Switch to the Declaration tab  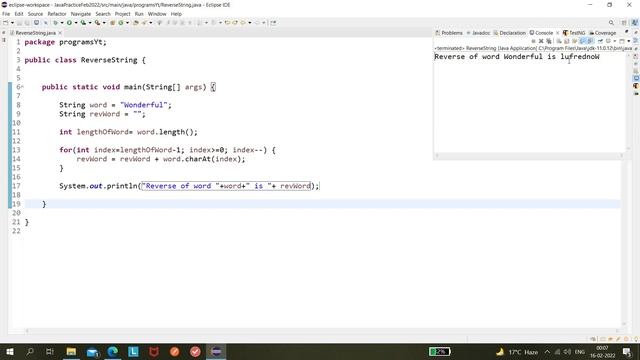point(509,33)
